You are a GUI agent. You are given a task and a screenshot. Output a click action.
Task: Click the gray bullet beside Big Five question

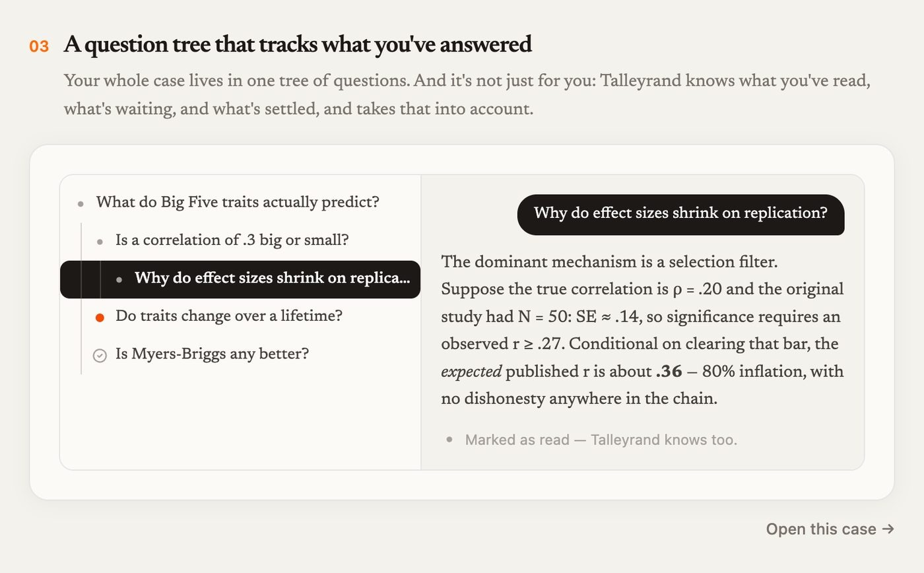click(81, 204)
